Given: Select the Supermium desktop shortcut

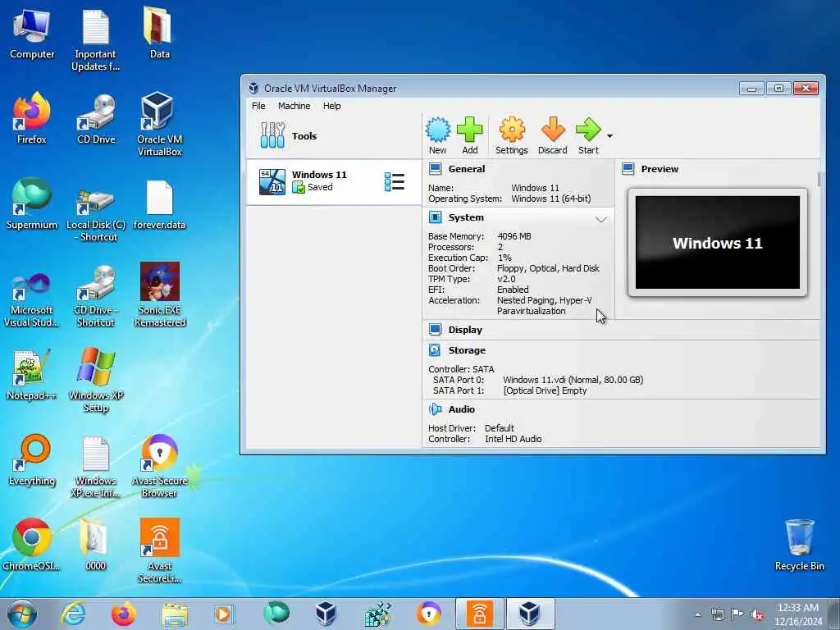Looking at the screenshot, I should pyautogui.click(x=32, y=204).
